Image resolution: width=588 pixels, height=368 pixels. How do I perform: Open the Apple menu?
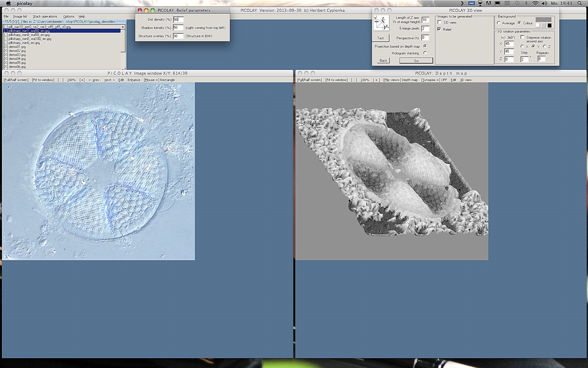(8, 3)
